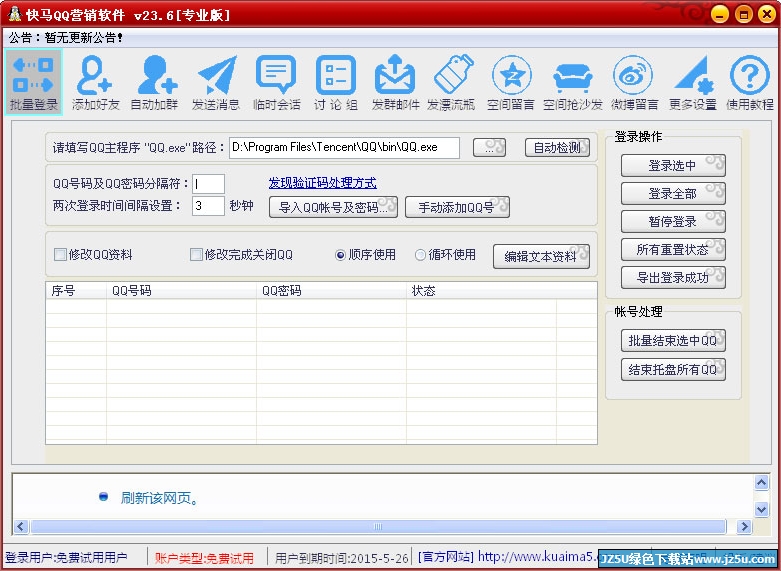Screen dimensions: 781x571
Task: Select the 循环使用 radio option
Action: coord(420,255)
